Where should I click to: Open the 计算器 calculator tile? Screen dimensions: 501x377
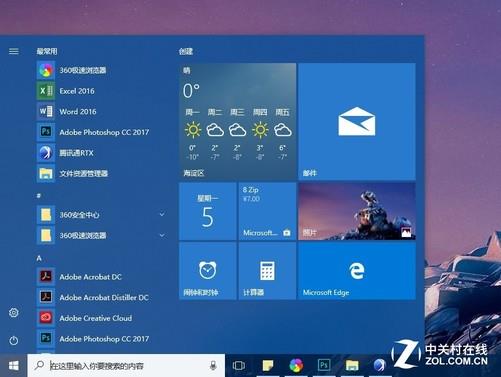tap(267, 271)
